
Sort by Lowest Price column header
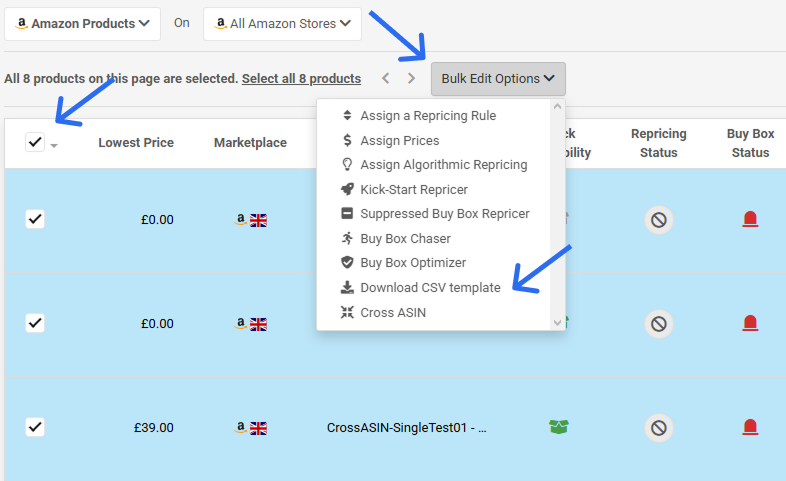click(136, 143)
